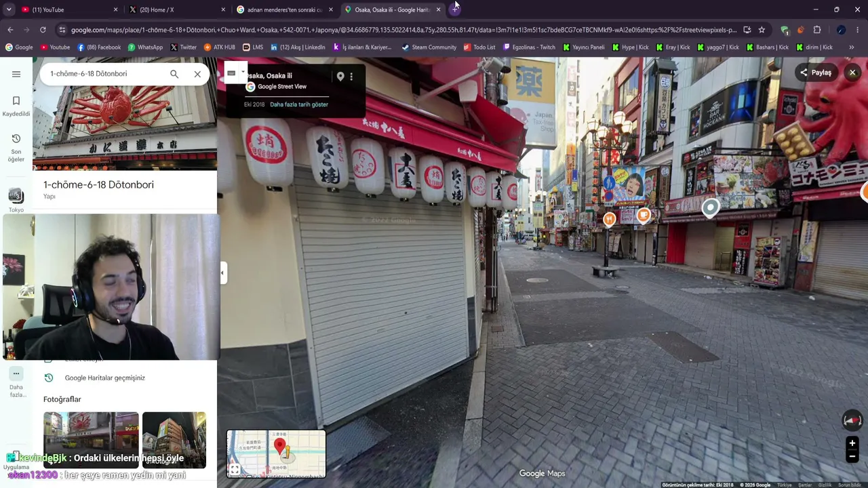
Task: Open the WhatsApp bookmark
Action: (x=145, y=47)
